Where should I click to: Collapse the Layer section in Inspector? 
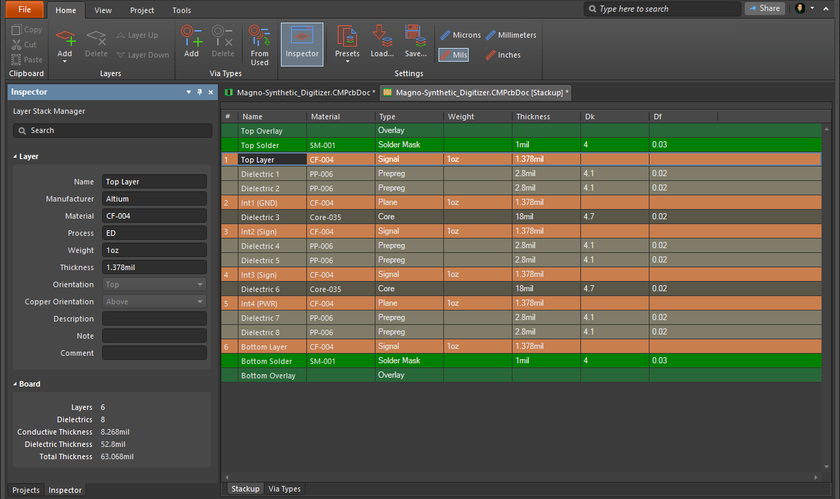click(16, 157)
